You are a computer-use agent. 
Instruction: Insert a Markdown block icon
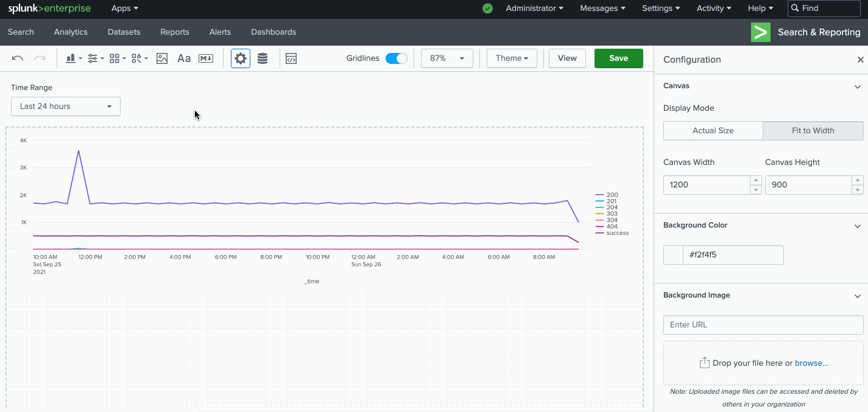click(206, 58)
